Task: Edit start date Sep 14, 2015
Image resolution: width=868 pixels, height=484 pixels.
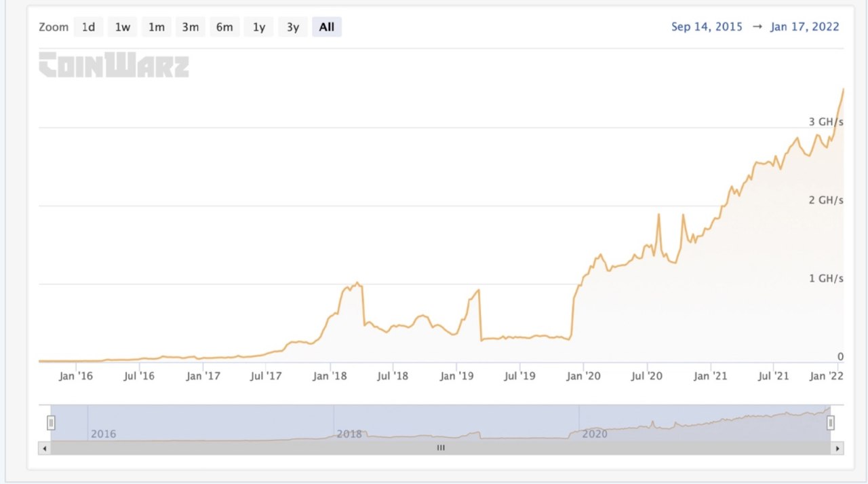Action: coord(707,27)
